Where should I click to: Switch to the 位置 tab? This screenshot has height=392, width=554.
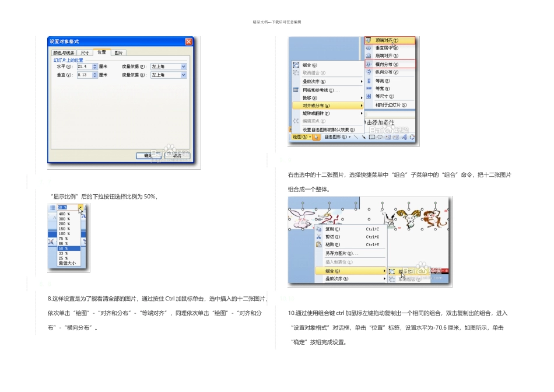point(101,52)
